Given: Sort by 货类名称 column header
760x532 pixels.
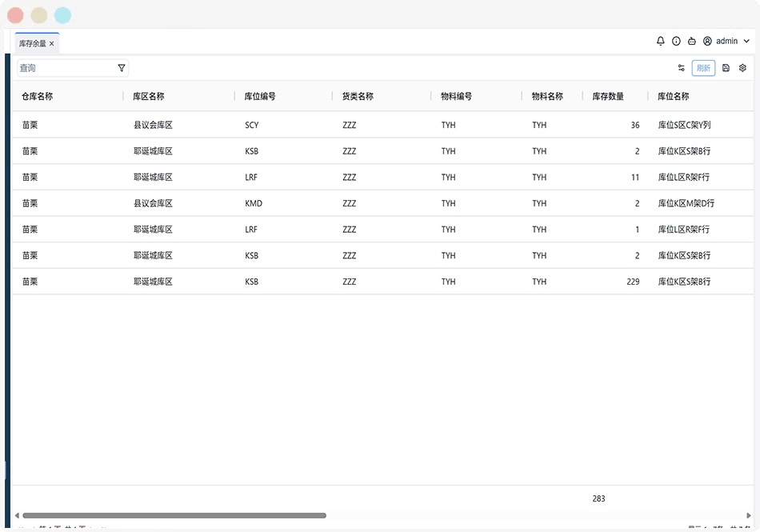Looking at the screenshot, I should (x=358, y=97).
